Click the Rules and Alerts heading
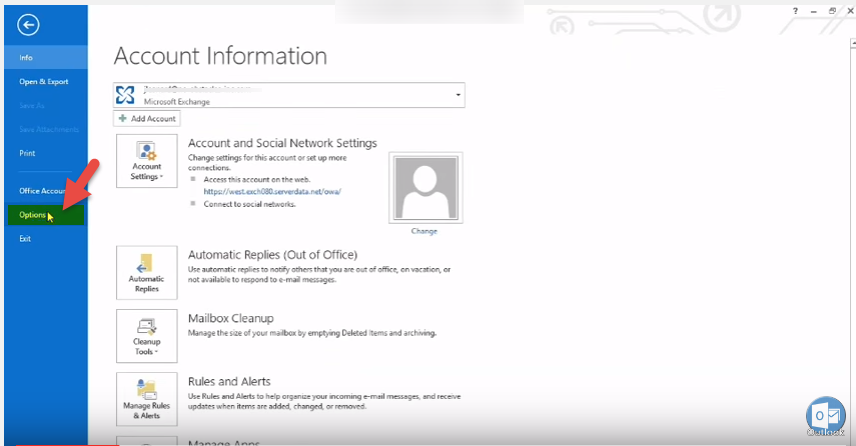Viewport: 856px width, 446px height. (229, 382)
